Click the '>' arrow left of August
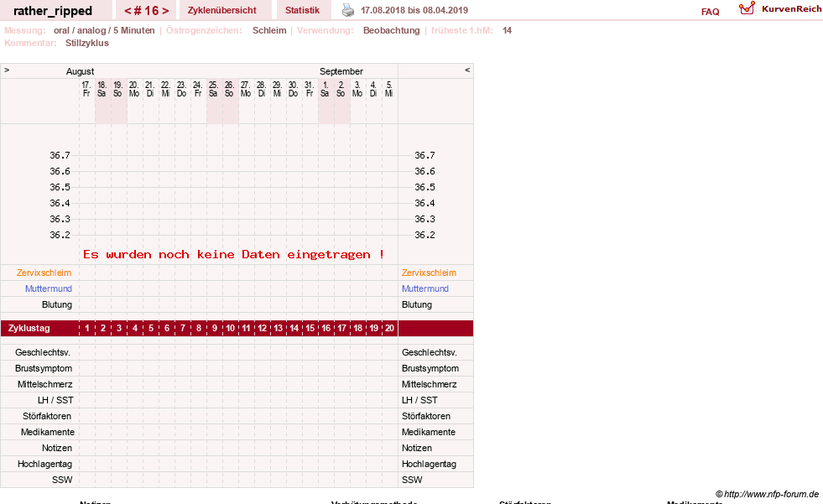The image size is (823, 504). [7, 70]
